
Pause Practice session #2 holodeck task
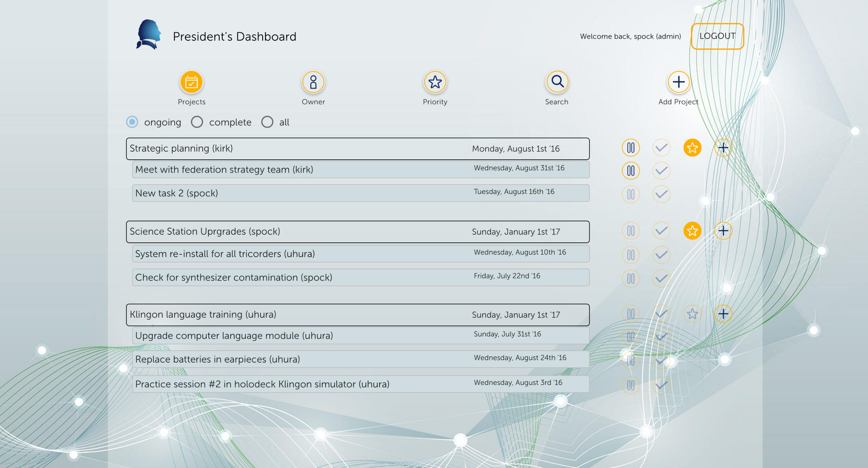coord(631,385)
